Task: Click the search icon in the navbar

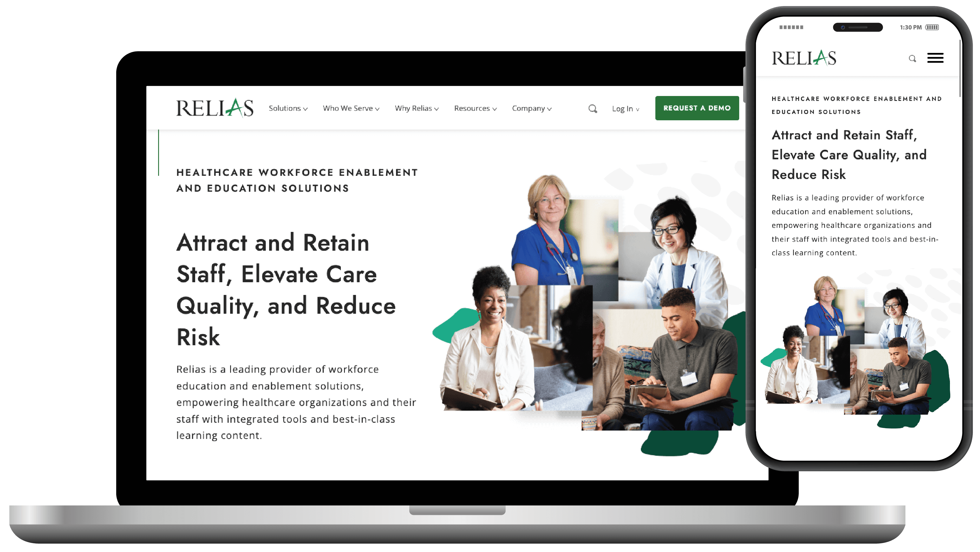Action: point(592,108)
